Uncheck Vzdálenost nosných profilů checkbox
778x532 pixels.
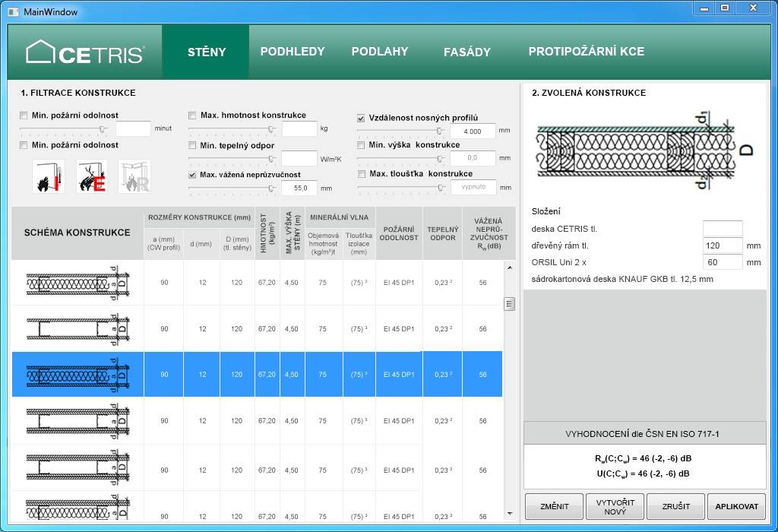362,119
